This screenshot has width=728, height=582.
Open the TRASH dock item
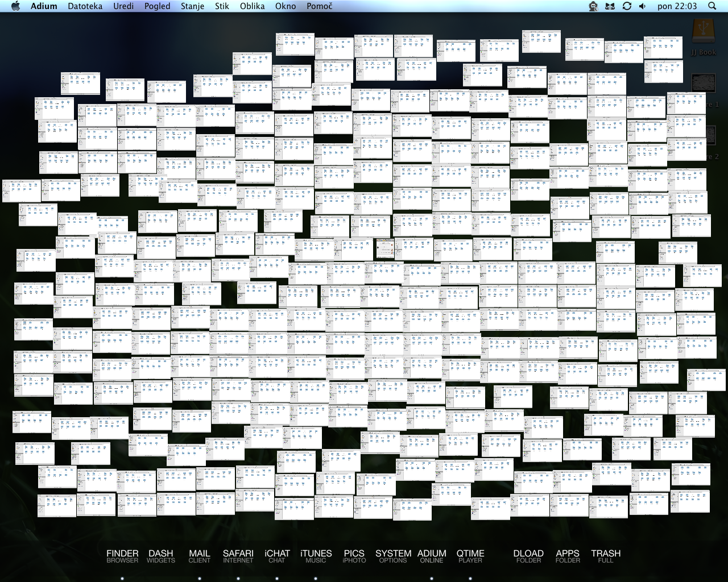[606, 556]
